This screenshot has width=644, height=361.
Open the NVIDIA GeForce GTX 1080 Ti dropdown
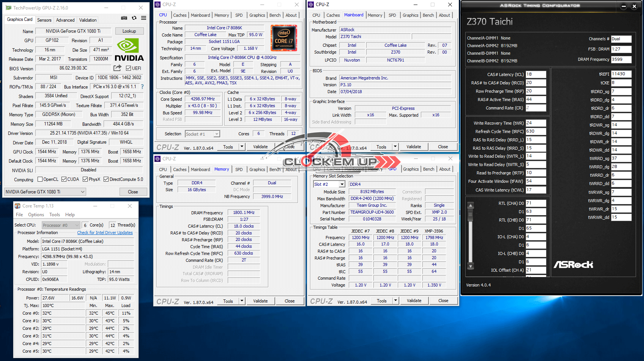[x=45, y=192]
